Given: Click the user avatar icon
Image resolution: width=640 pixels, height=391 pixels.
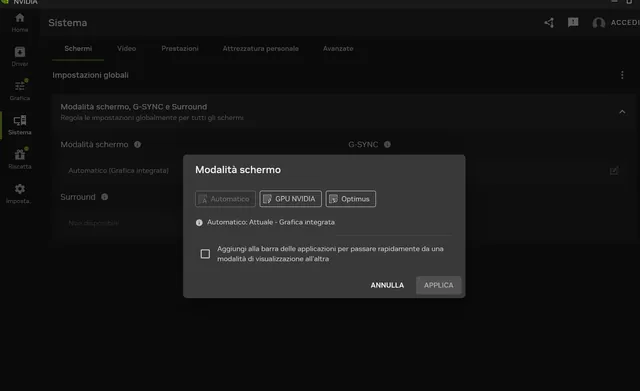Looking at the screenshot, I should 598,23.
